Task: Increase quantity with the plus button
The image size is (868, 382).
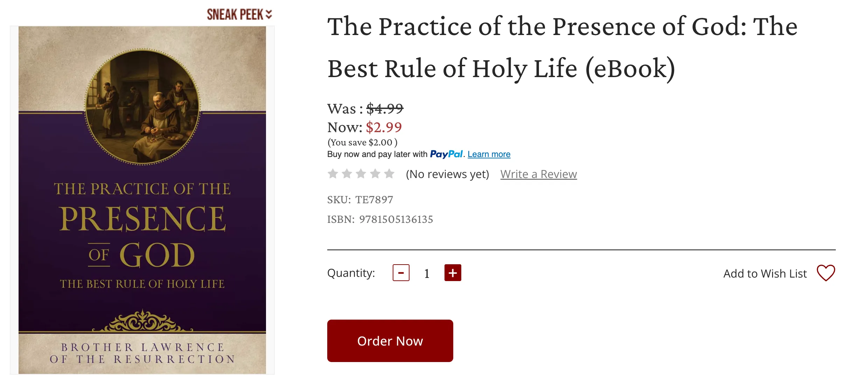Action: 453,273
